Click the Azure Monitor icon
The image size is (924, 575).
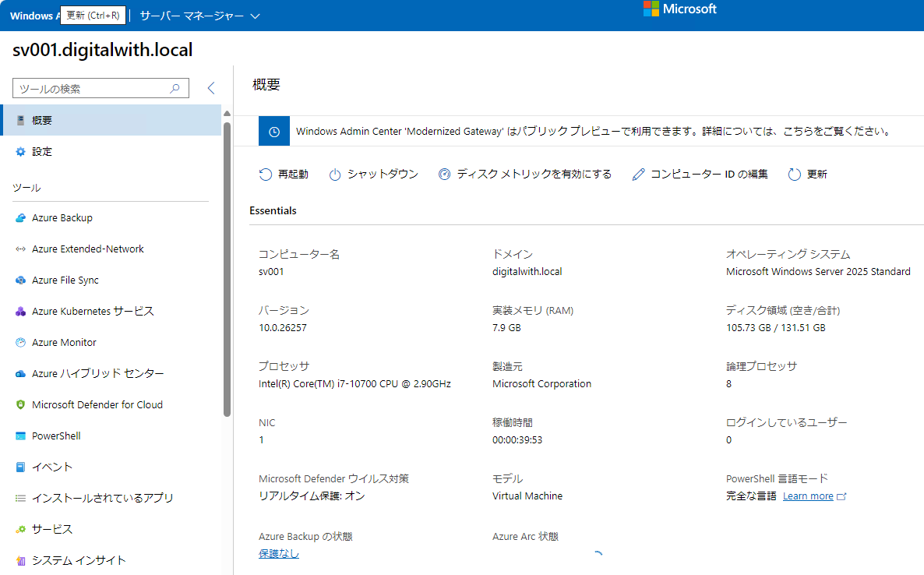[x=20, y=342]
